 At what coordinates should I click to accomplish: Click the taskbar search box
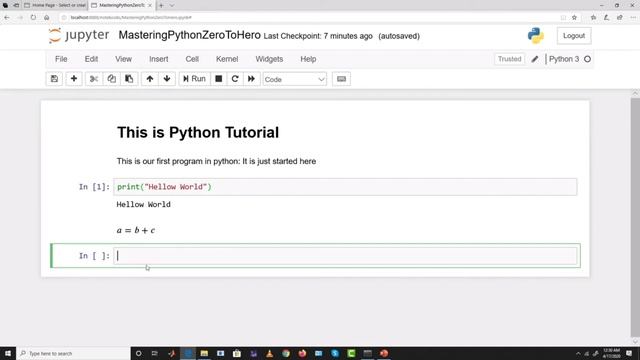pos(73,353)
